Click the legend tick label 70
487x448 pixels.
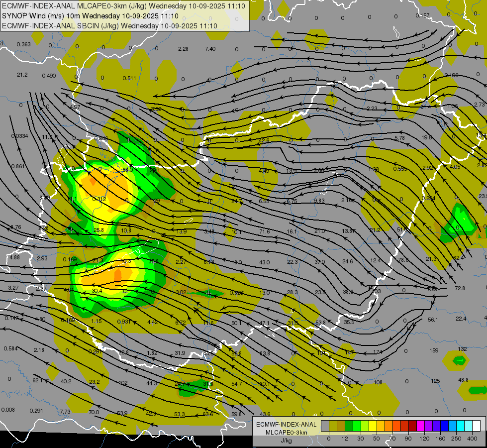point(392,439)
